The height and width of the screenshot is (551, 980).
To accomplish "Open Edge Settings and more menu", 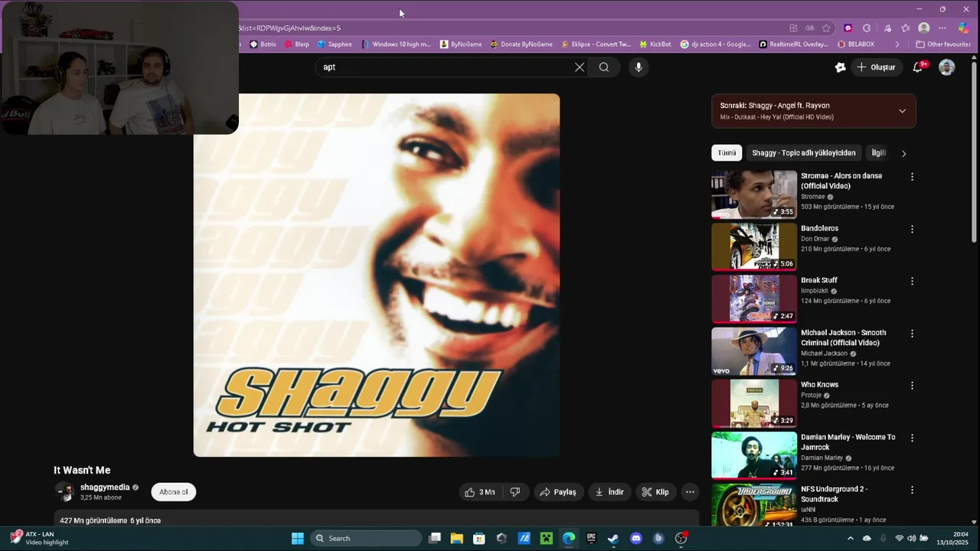I will 942,28.
